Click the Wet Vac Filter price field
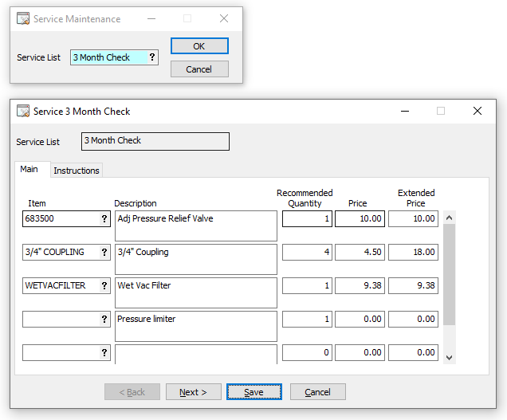The image size is (507, 420). tap(360, 286)
